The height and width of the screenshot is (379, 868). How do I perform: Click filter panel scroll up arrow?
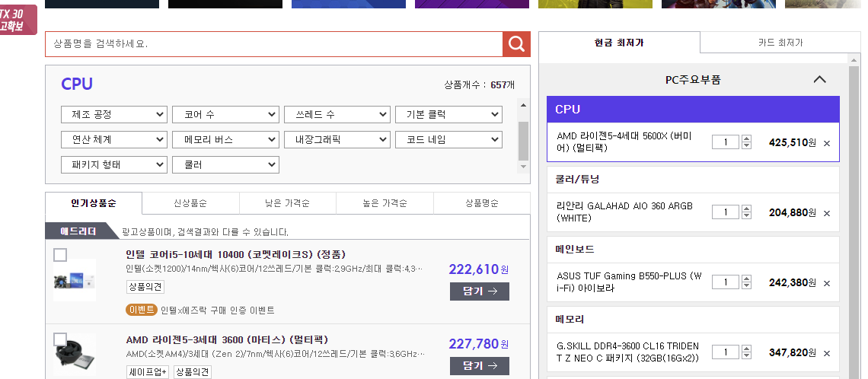[523, 105]
